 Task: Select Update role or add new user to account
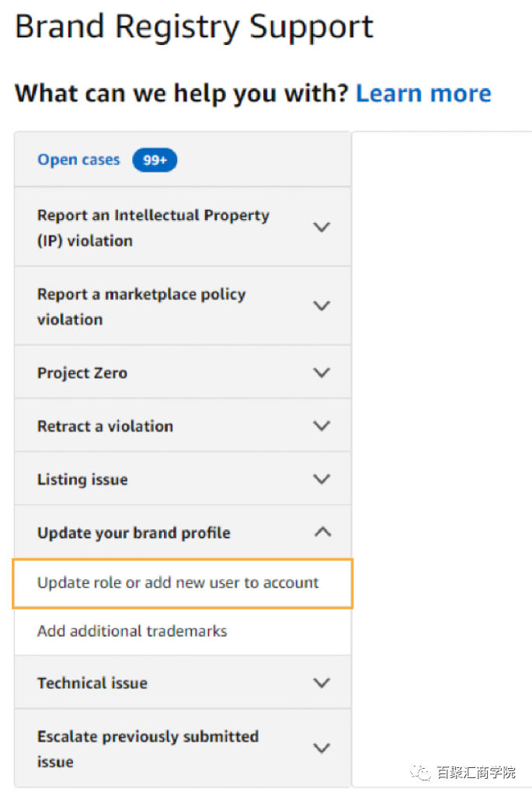click(178, 582)
